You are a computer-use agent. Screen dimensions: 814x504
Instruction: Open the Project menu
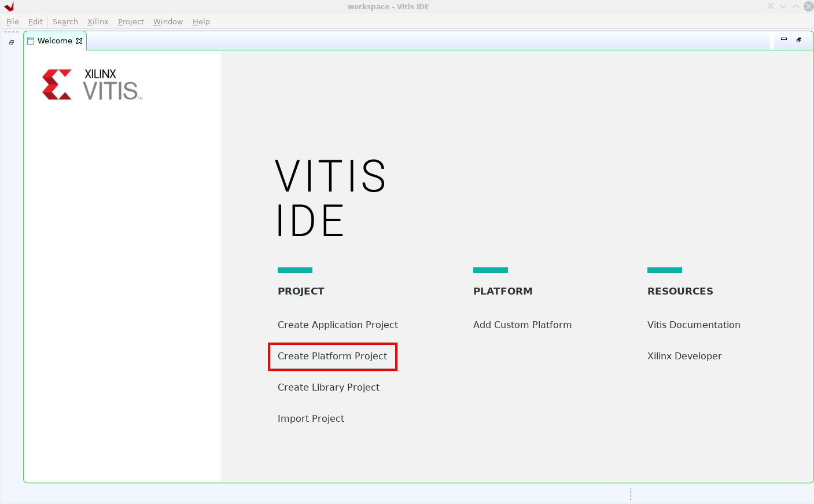131,21
